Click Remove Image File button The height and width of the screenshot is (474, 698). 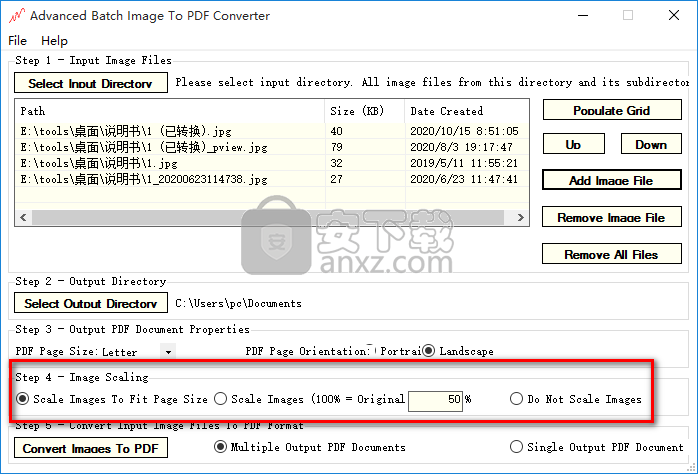(x=610, y=218)
